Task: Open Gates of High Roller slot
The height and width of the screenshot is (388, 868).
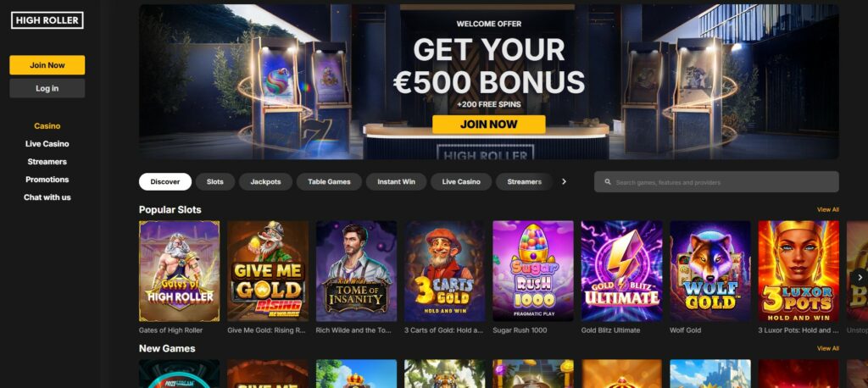Action: tap(179, 271)
